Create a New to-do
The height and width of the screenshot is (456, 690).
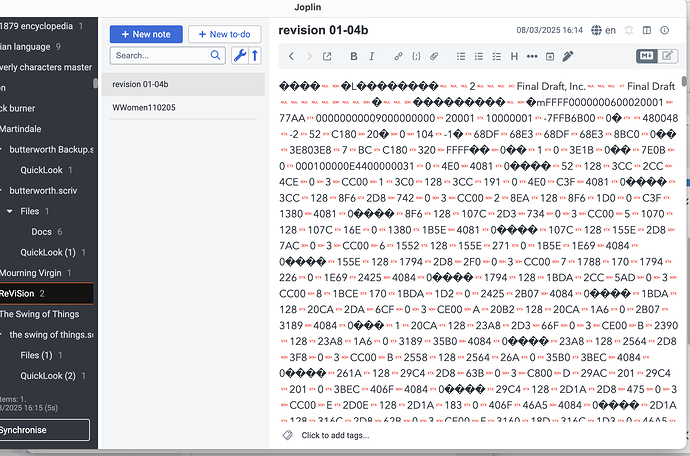pos(224,34)
